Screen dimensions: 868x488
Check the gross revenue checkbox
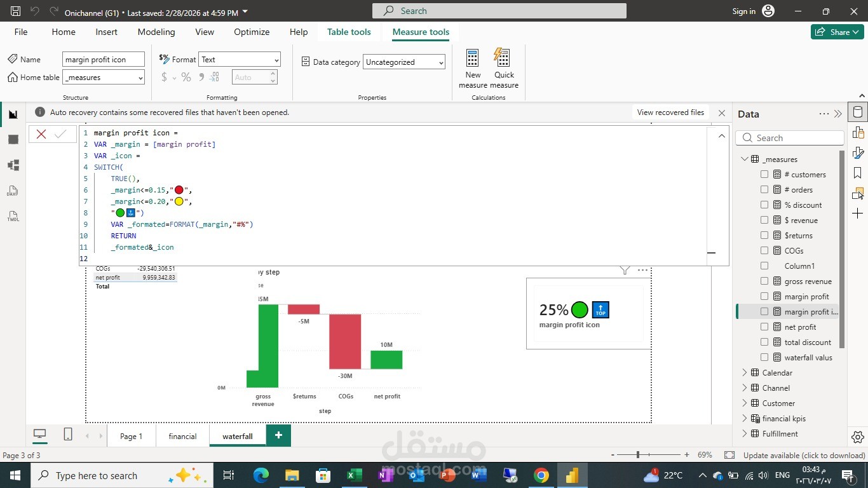click(764, 281)
